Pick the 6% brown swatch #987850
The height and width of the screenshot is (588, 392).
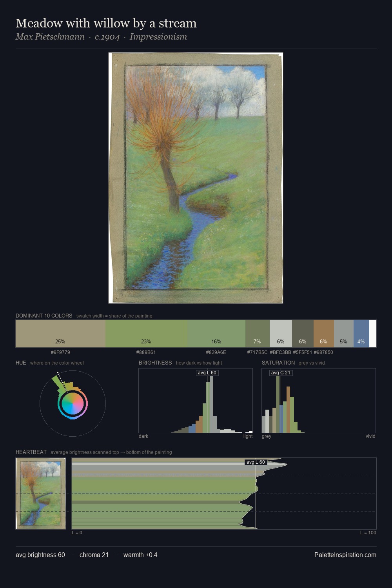pyautogui.click(x=324, y=334)
